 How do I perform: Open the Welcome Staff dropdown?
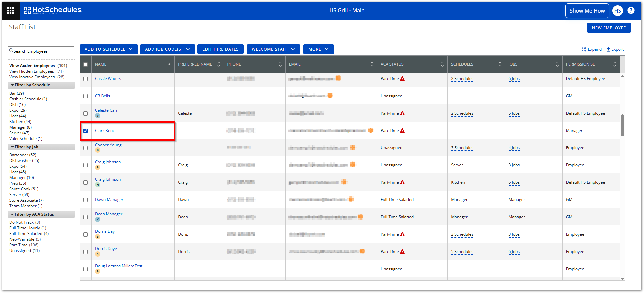(x=273, y=49)
